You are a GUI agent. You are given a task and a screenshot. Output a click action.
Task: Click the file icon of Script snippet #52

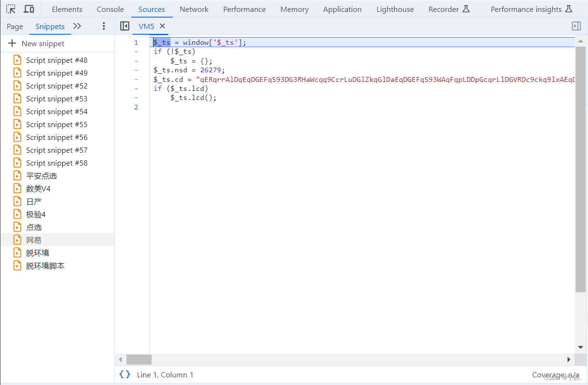17,86
